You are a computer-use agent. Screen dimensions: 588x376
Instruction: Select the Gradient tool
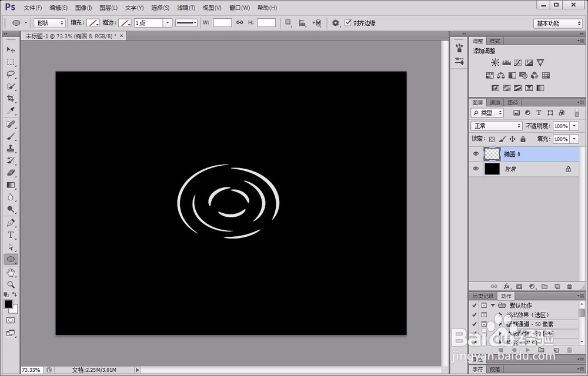(11, 185)
